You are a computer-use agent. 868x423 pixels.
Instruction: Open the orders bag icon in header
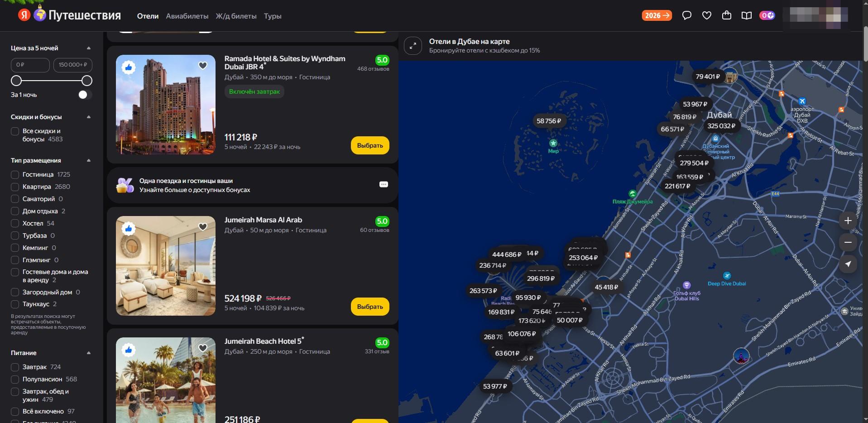[x=726, y=16]
